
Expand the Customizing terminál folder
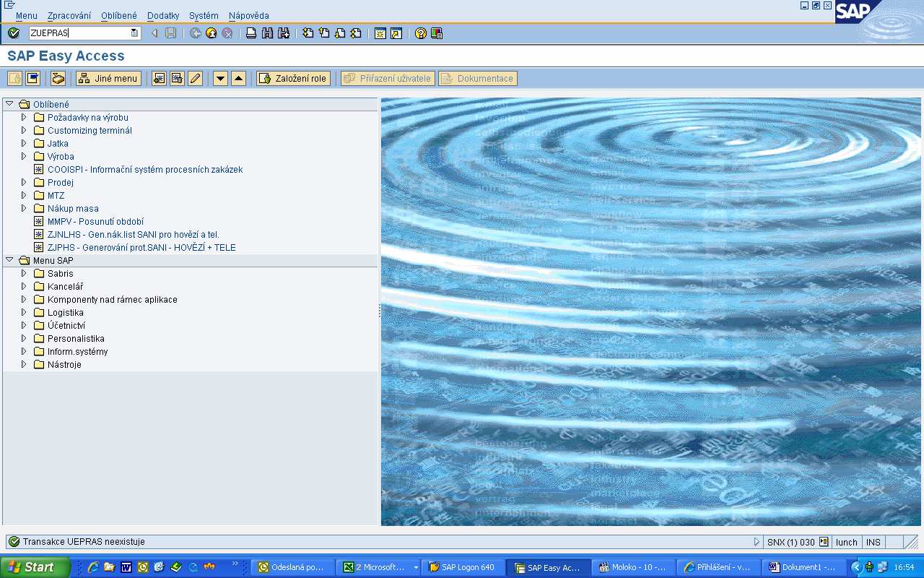[x=24, y=130]
